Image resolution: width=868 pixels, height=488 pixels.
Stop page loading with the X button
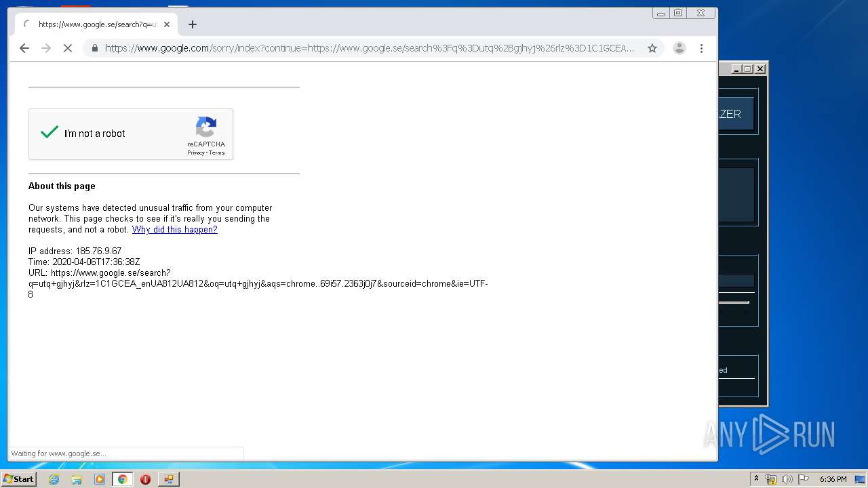coord(68,48)
